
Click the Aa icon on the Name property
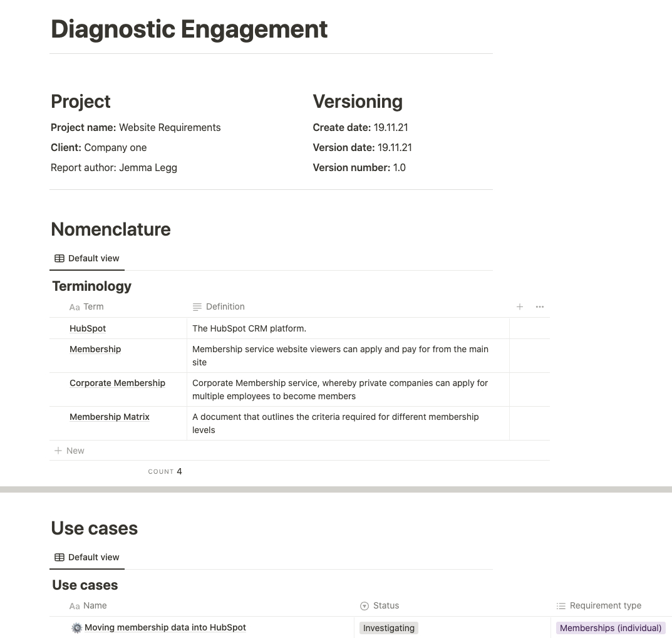[x=75, y=605]
